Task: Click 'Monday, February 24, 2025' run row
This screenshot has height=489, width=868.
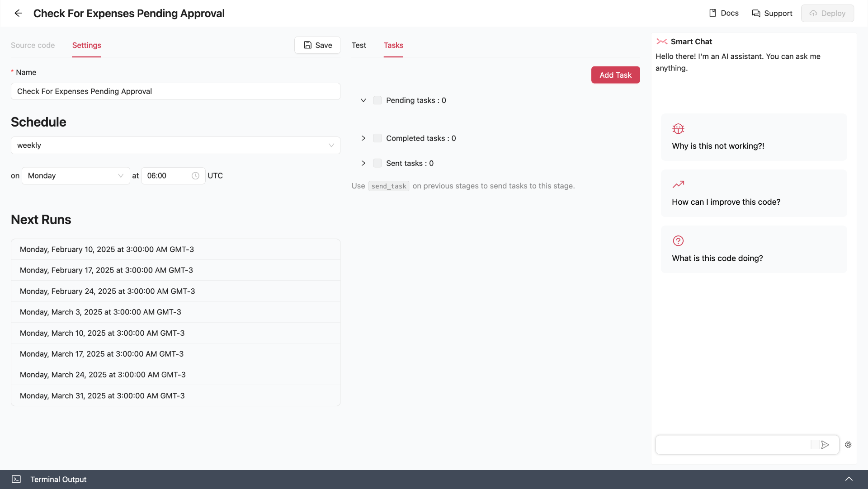Action: coord(175,291)
